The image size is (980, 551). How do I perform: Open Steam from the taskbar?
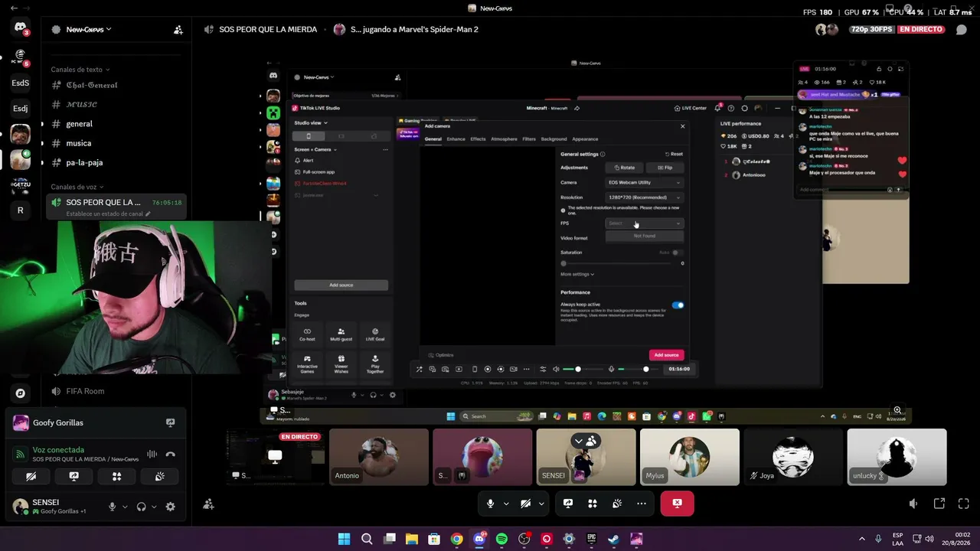pyautogui.click(x=614, y=539)
